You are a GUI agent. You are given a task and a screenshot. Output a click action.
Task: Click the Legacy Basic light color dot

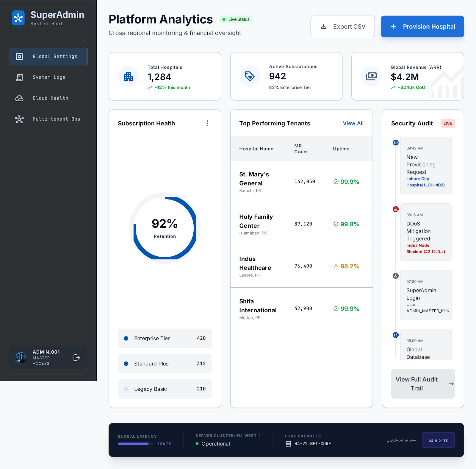pyautogui.click(x=126, y=389)
